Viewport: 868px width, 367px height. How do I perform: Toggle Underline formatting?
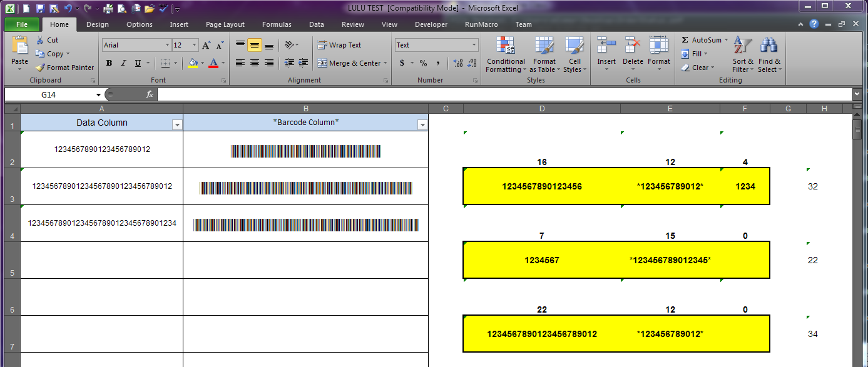coord(137,63)
